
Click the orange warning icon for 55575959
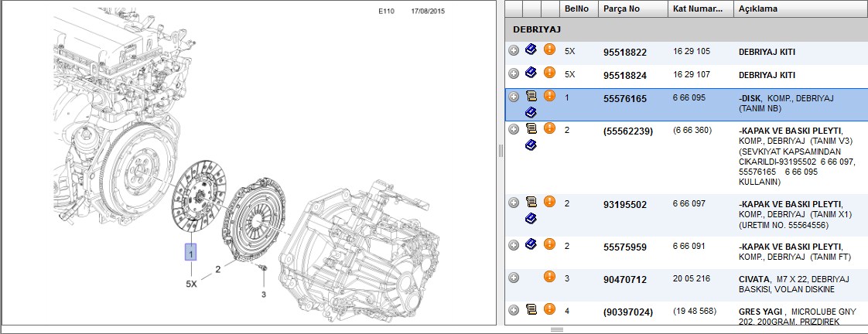(549, 244)
